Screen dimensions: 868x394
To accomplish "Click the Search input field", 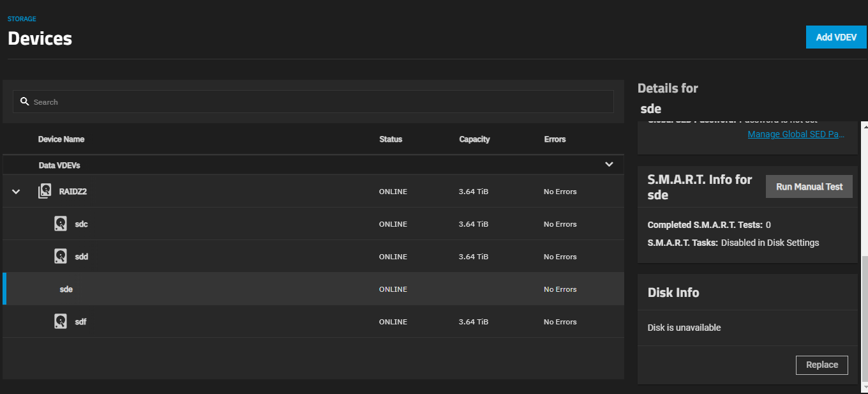I will [313, 102].
